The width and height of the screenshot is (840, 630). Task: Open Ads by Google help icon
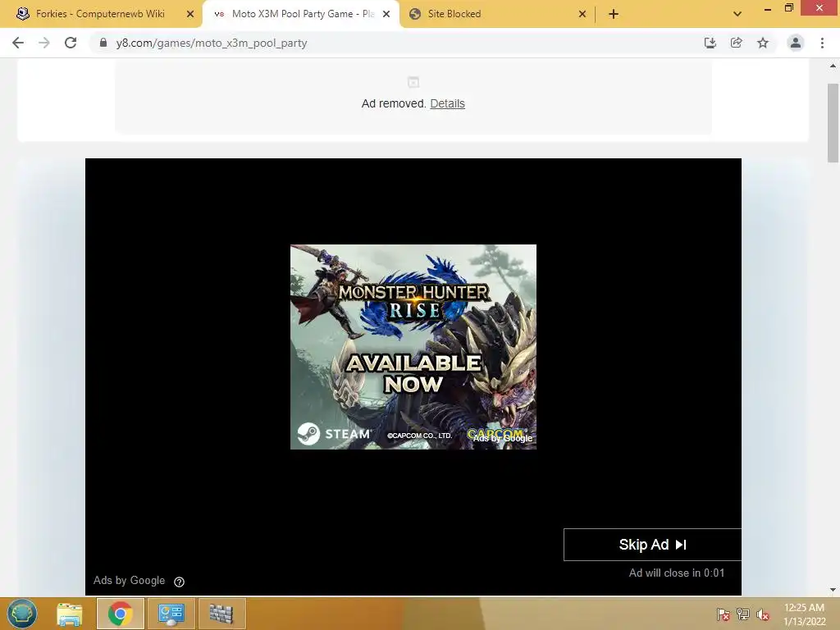180,582
